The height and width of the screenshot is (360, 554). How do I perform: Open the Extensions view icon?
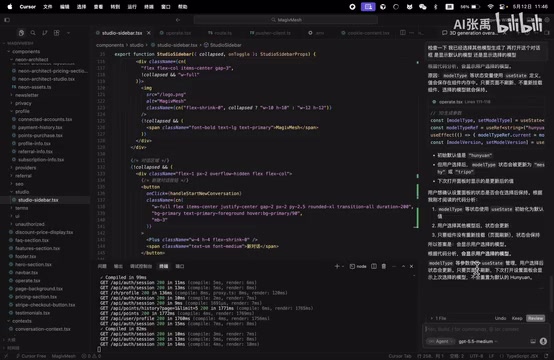coord(57,33)
